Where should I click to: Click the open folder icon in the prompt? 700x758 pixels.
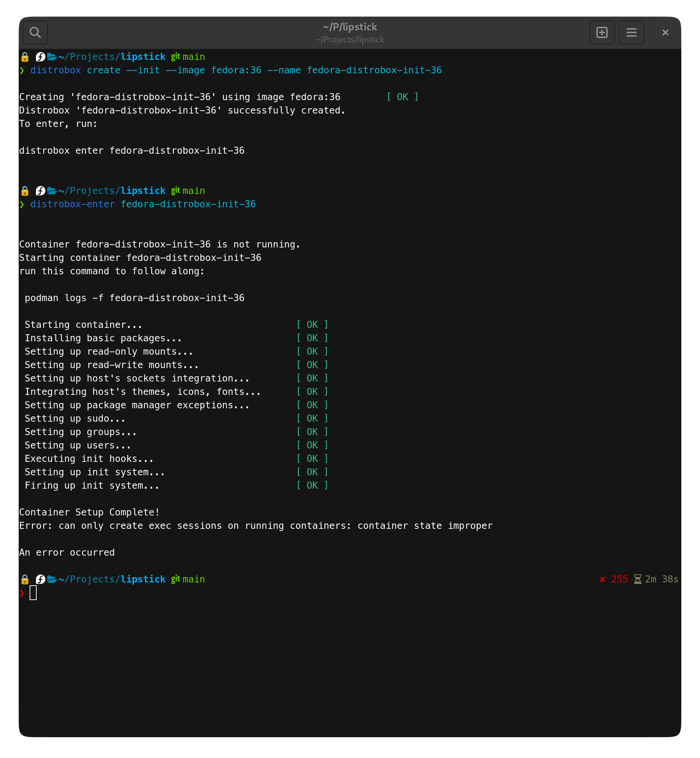[52, 57]
